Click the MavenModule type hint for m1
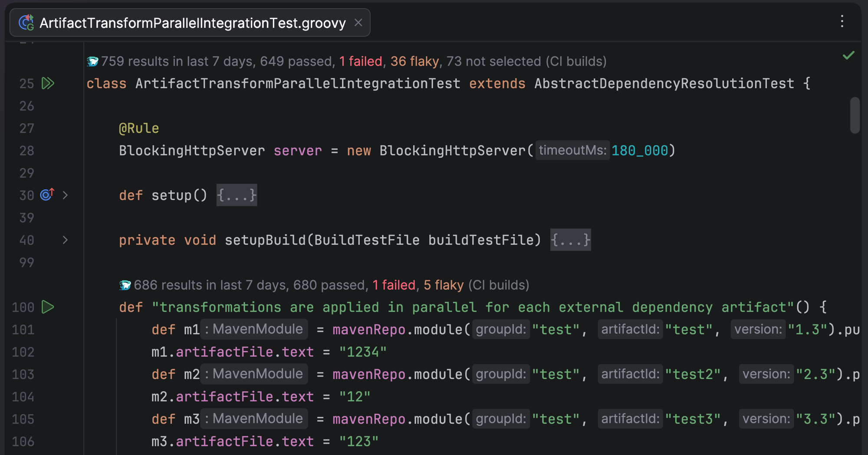The width and height of the screenshot is (868, 455). coord(254,329)
